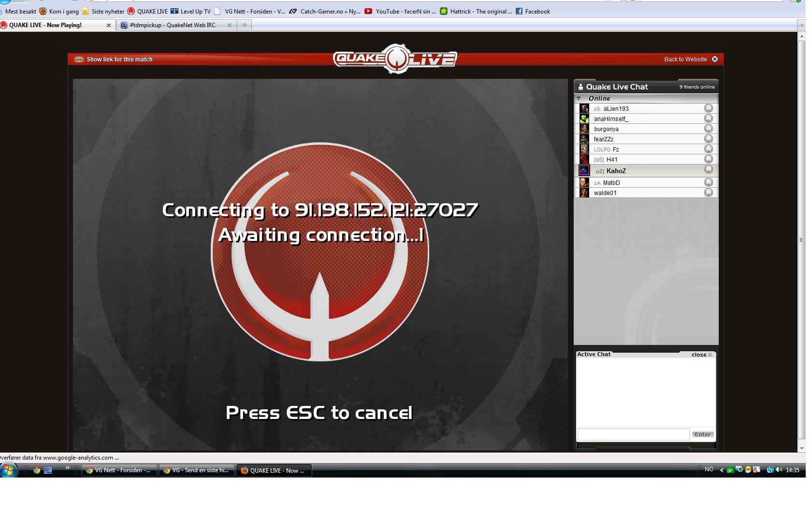Select MatoD in the friends list
The height and width of the screenshot is (508, 812).
611,183
